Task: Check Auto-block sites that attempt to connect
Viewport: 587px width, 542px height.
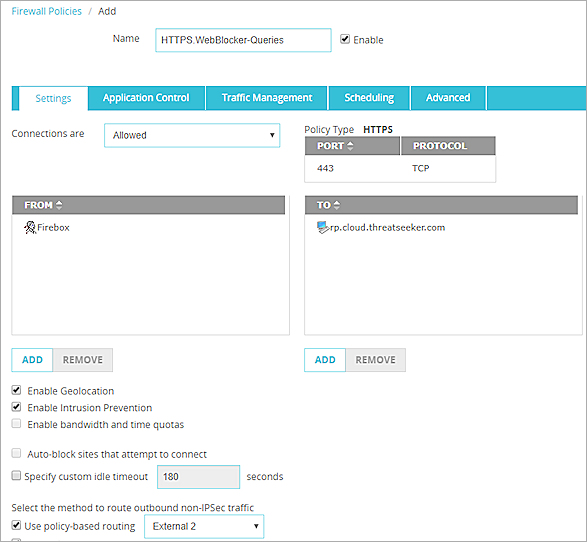Action: click(x=16, y=453)
